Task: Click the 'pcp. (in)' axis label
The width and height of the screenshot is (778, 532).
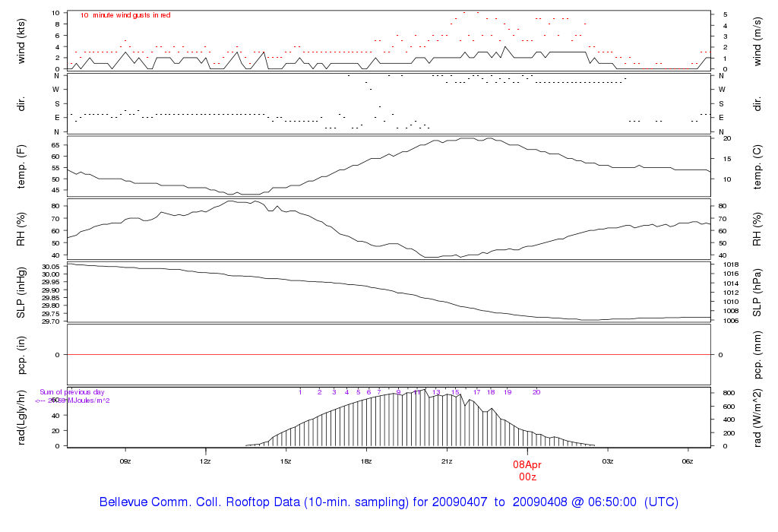Action: pyautogui.click(x=21, y=355)
